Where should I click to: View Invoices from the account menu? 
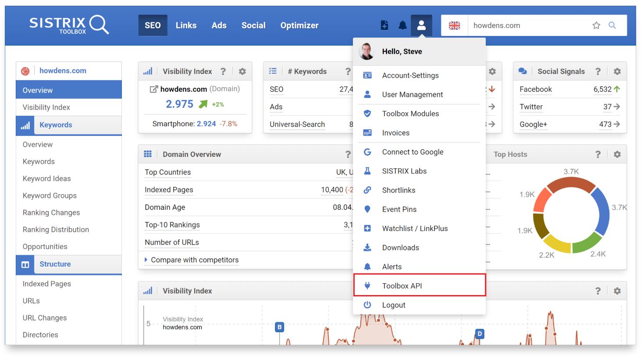click(396, 133)
